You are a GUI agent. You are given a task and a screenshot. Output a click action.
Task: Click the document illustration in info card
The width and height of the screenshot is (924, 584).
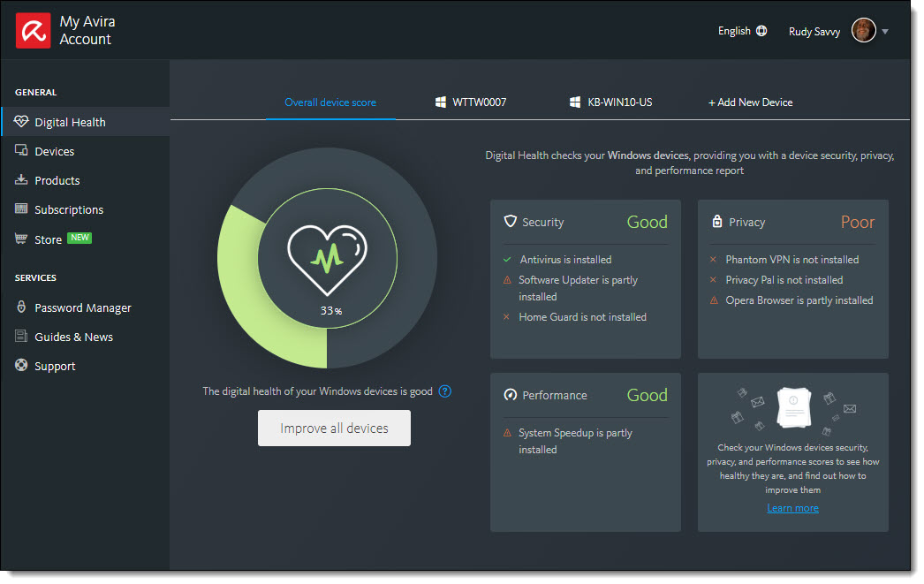(x=794, y=406)
